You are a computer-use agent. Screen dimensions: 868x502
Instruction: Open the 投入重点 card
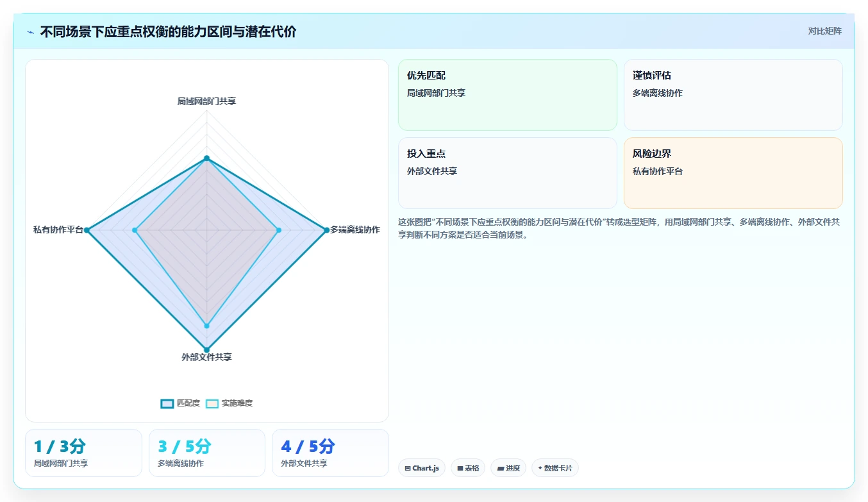507,173
